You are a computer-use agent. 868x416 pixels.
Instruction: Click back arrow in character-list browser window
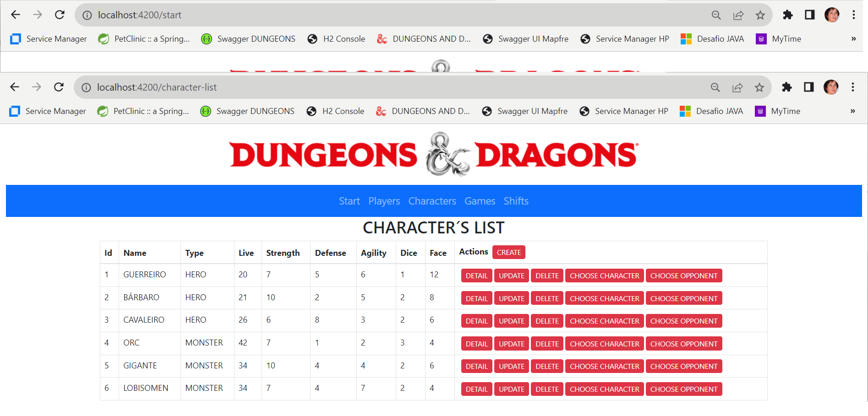[x=15, y=87]
